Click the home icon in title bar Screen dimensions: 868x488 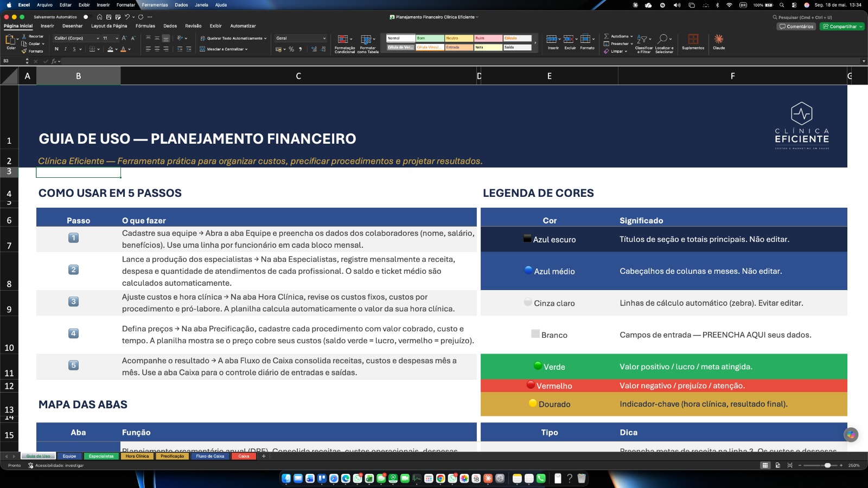click(x=99, y=17)
